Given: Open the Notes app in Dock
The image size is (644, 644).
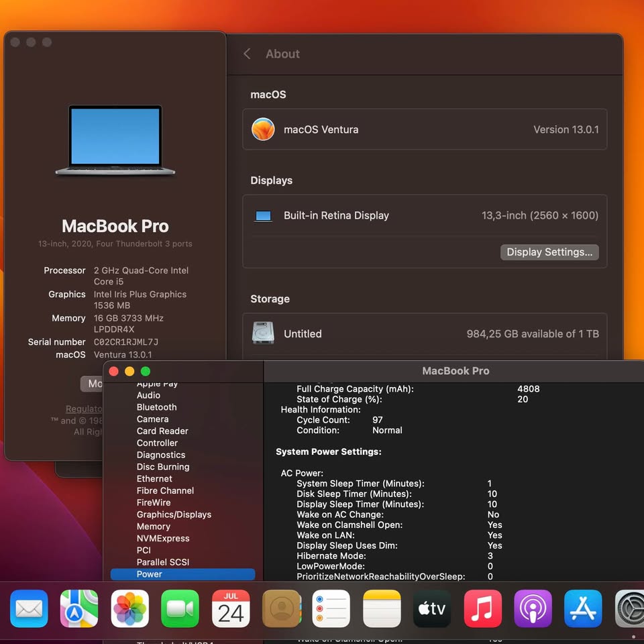Looking at the screenshot, I should [x=382, y=608].
